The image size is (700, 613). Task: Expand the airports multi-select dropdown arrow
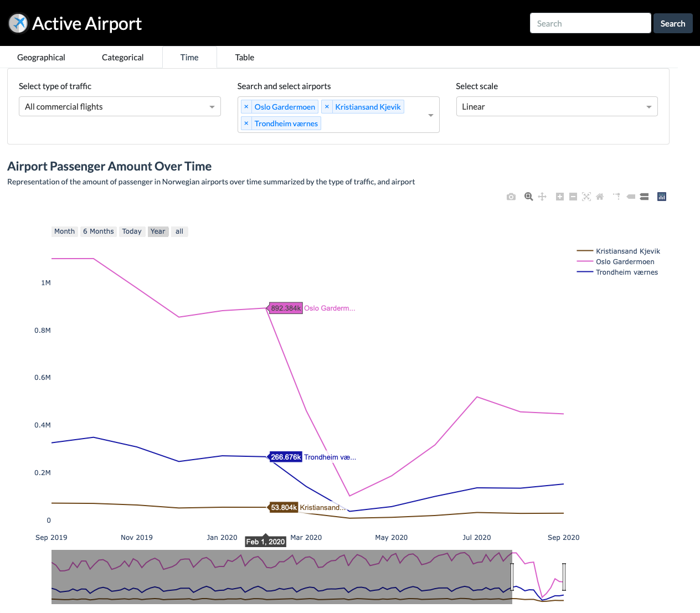click(431, 115)
